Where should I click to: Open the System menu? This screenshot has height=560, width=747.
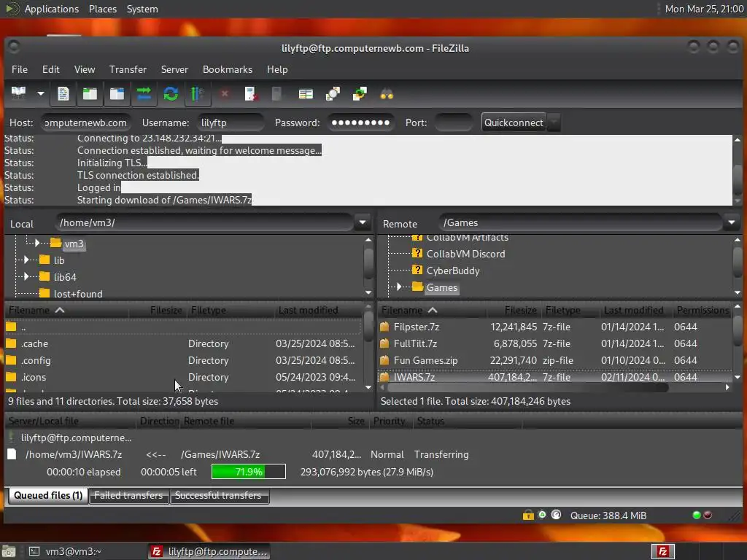click(x=142, y=9)
